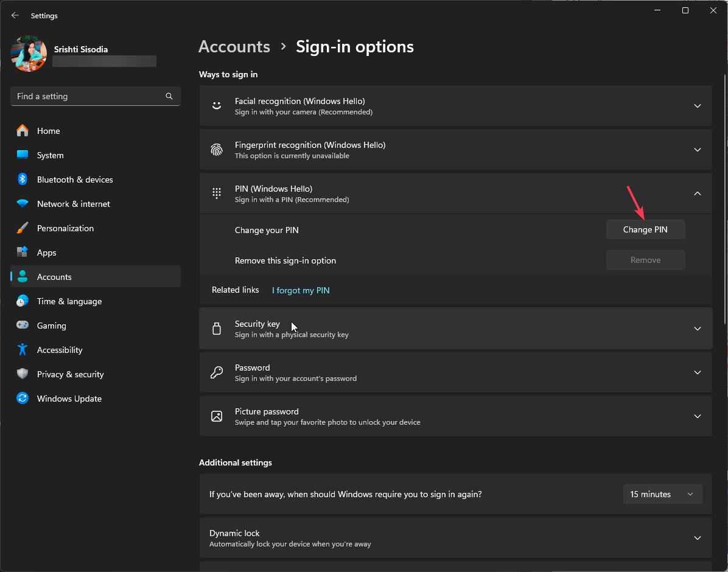728x572 pixels.
Task: Open Gaming settings
Action: pos(95,325)
